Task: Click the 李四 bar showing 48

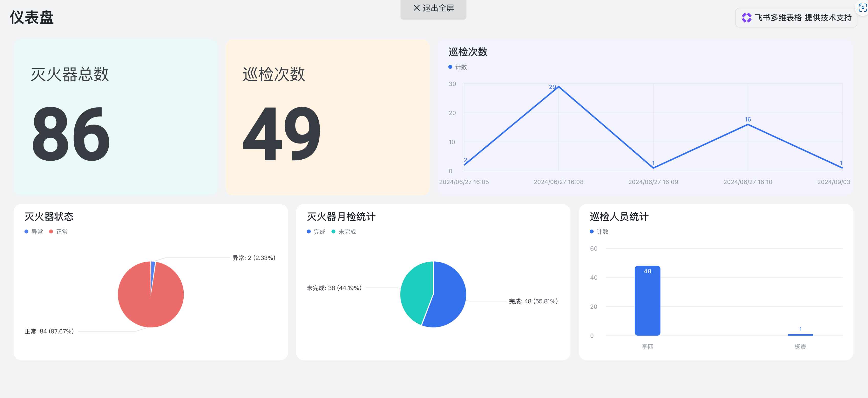Action: point(647,301)
